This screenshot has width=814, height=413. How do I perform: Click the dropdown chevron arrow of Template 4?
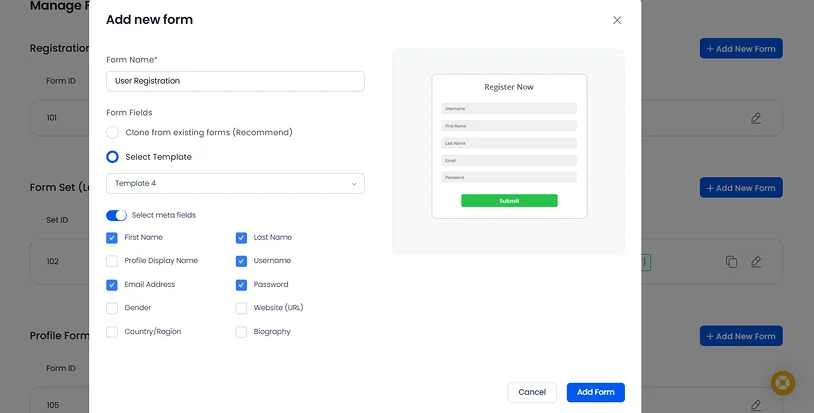tap(354, 184)
